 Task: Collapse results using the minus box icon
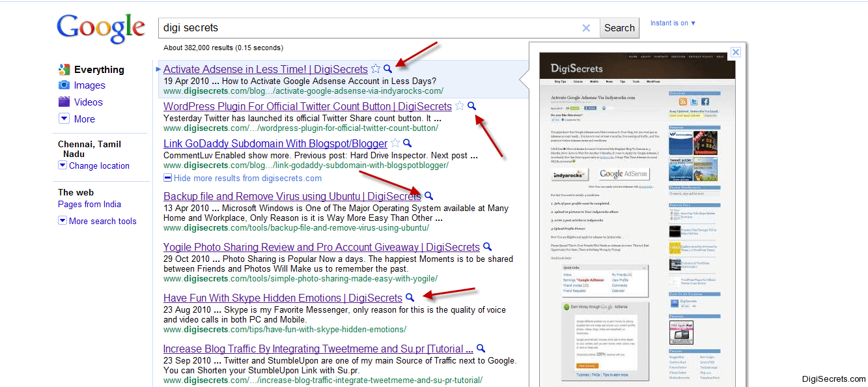[x=167, y=178]
